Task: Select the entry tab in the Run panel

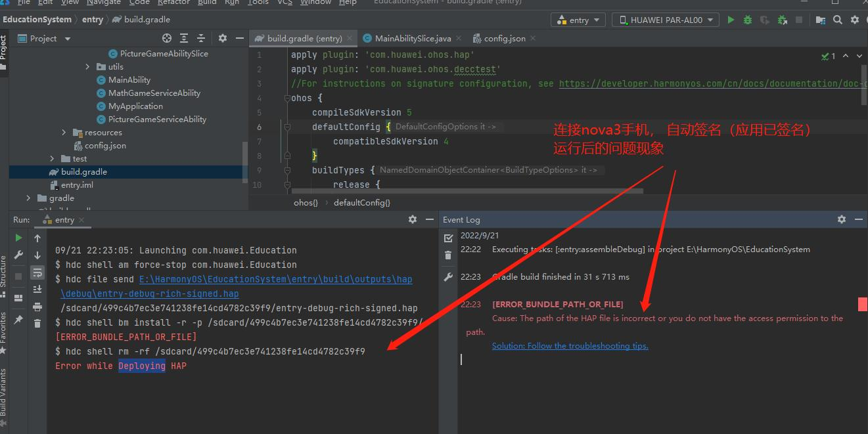Action: tap(64, 220)
